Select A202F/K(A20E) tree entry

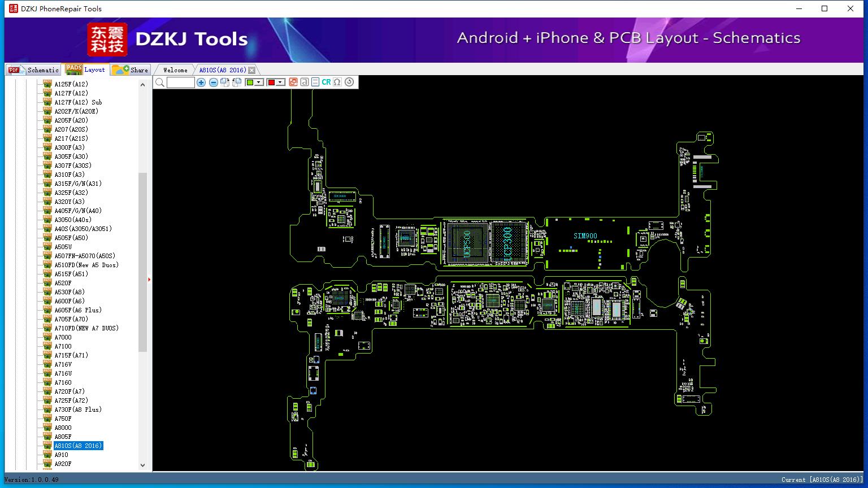tap(76, 111)
